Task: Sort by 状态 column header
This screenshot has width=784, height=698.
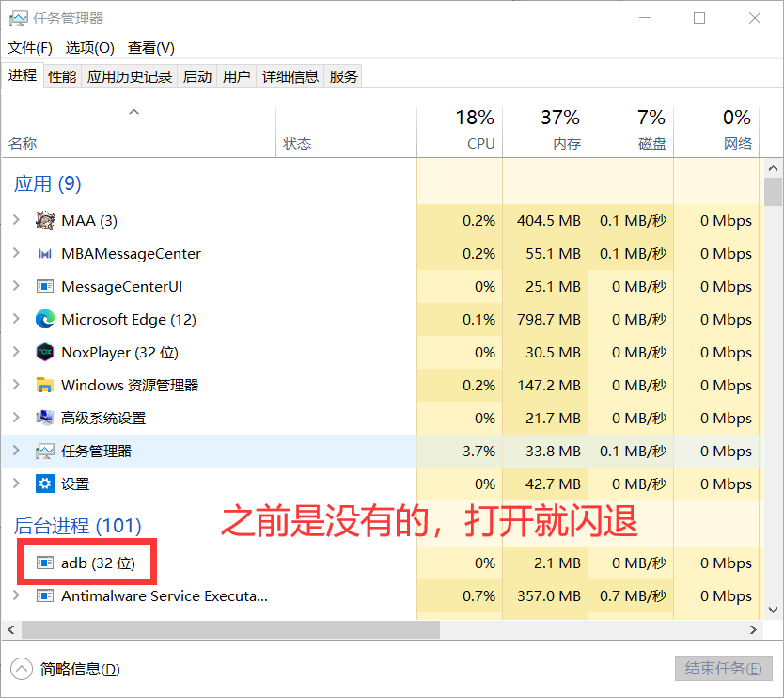Action: (x=346, y=133)
